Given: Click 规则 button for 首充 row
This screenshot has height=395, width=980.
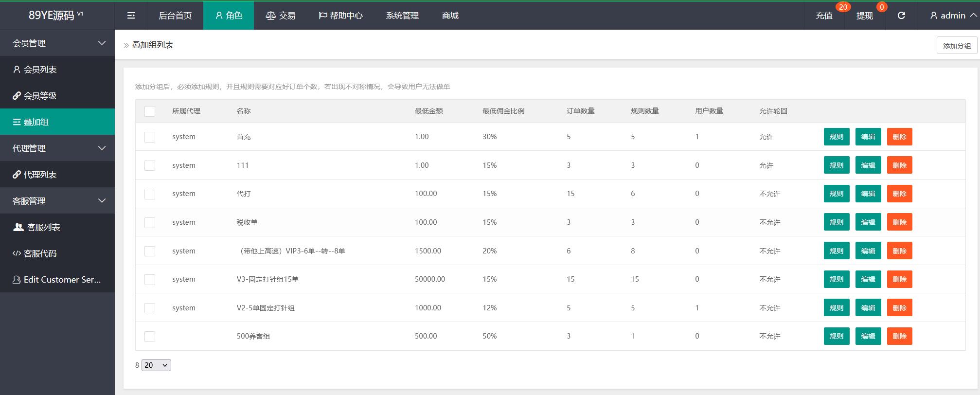Looking at the screenshot, I should [x=837, y=137].
